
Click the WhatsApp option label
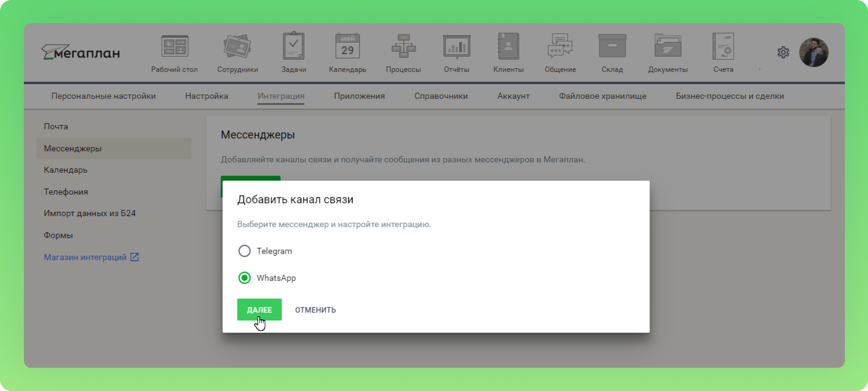tap(276, 278)
